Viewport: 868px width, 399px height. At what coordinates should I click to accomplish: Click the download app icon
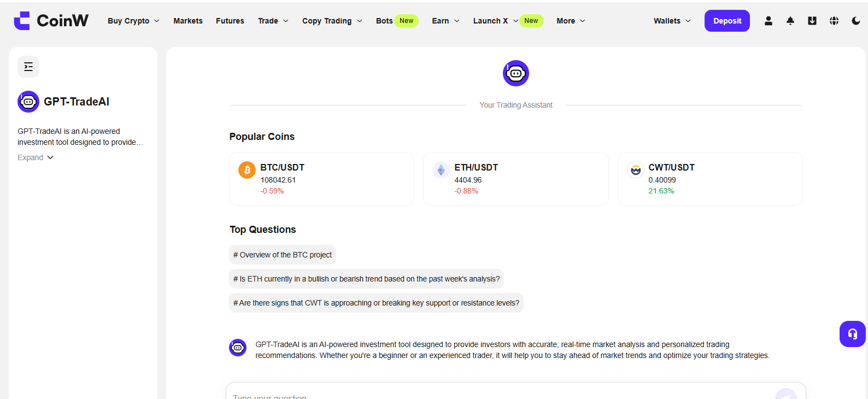[x=812, y=21]
